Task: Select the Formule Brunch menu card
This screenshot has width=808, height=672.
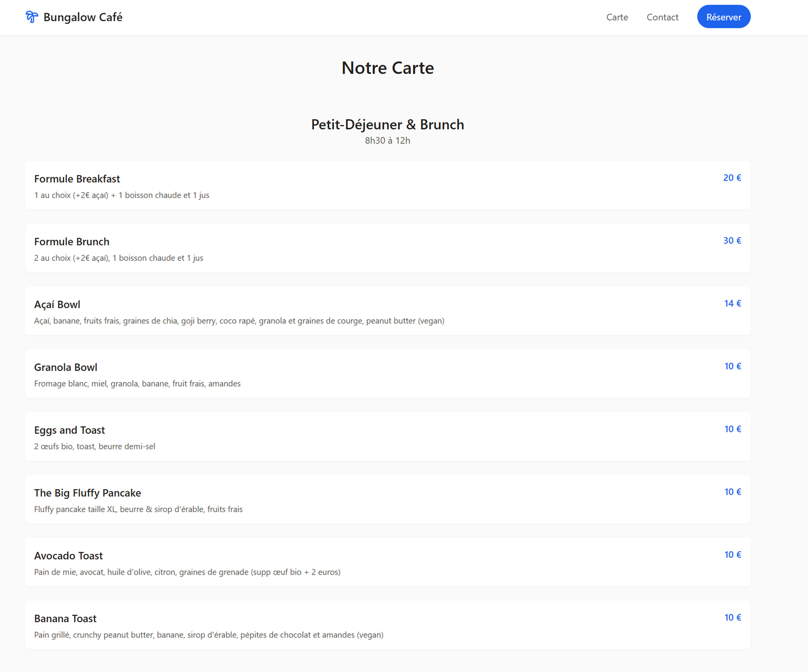Action: [x=387, y=248]
